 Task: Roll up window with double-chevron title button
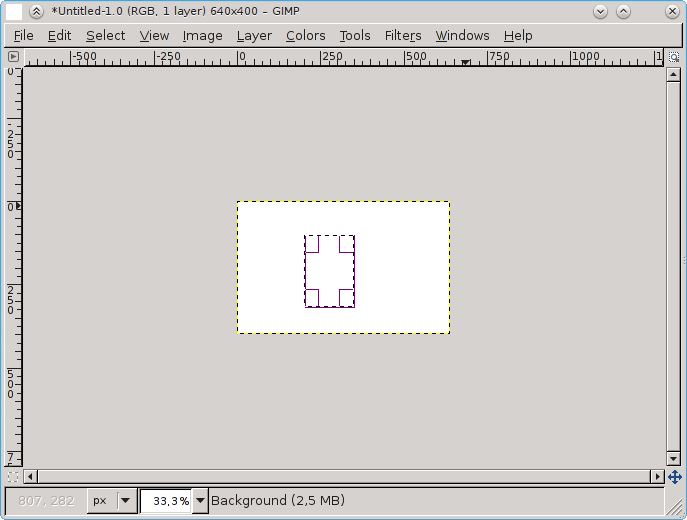(x=36, y=11)
